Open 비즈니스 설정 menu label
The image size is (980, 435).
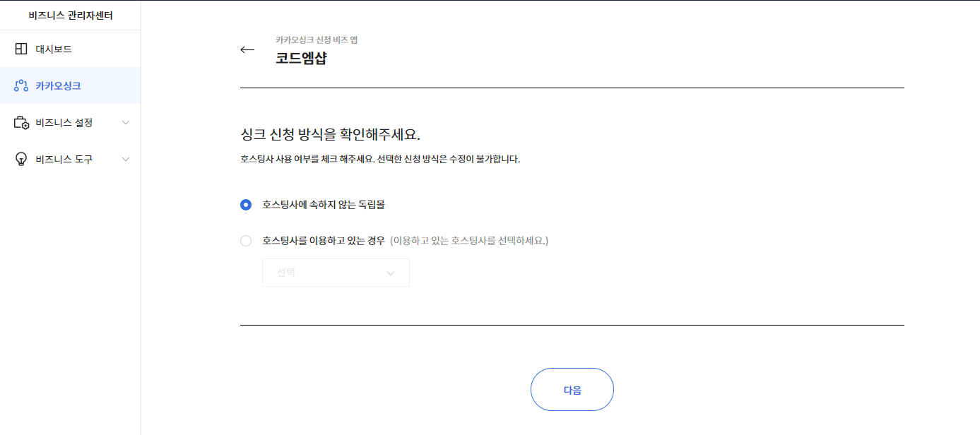coord(64,123)
